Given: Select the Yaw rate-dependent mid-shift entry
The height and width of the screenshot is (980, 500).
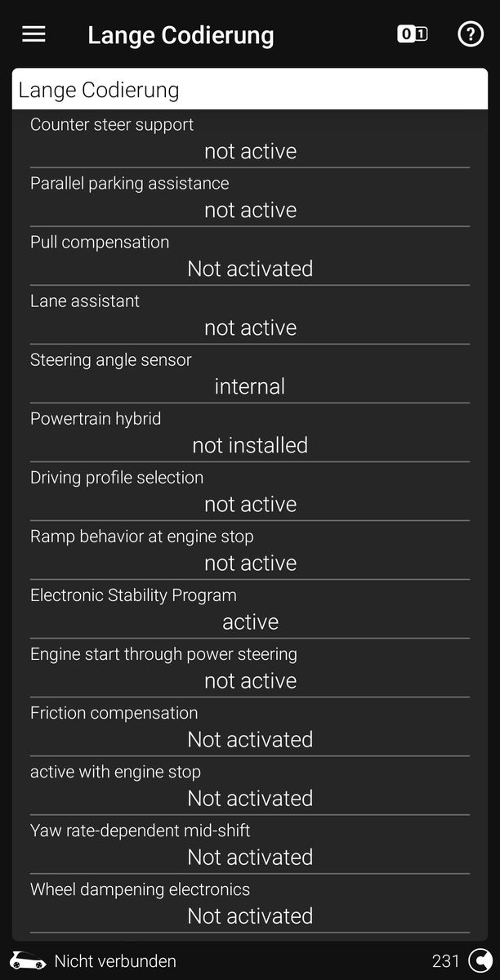Looking at the screenshot, I should point(250,844).
